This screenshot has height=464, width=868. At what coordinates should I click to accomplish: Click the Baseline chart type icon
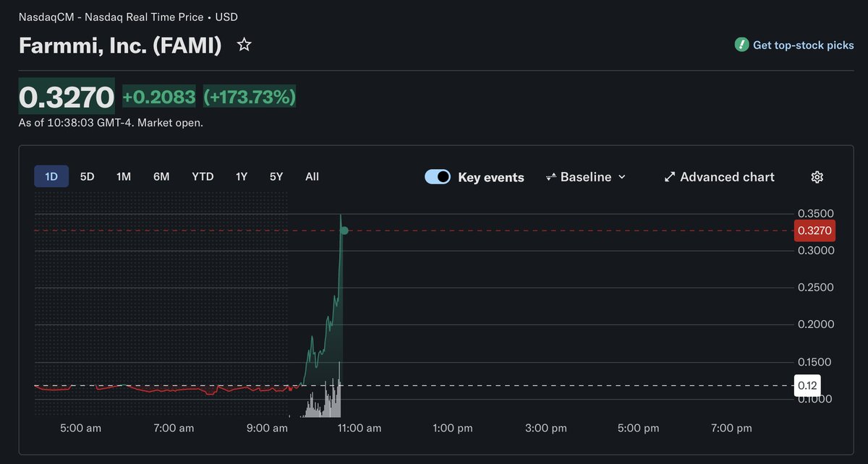pos(550,177)
